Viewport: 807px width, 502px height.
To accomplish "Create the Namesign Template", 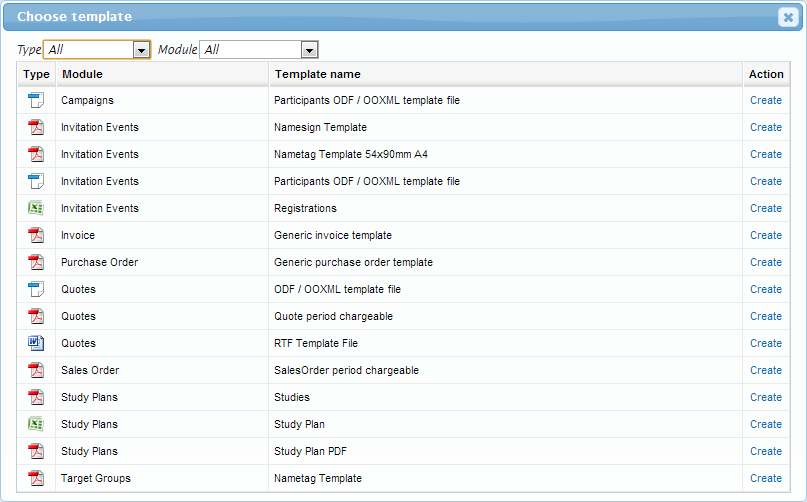I will pos(766,127).
